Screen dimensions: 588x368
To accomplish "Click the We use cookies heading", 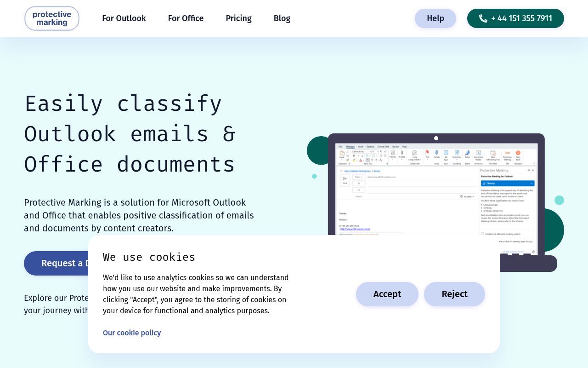I will coord(149,257).
